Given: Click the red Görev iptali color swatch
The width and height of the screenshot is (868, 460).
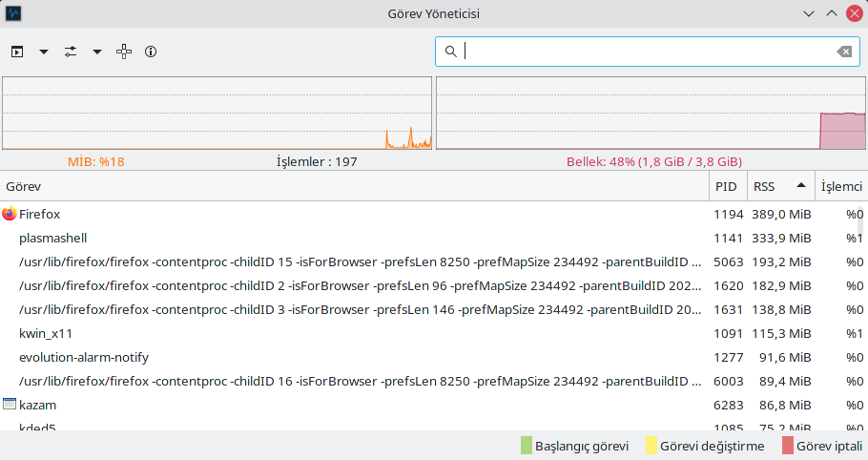Looking at the screenshot, I should coord(788,446).
